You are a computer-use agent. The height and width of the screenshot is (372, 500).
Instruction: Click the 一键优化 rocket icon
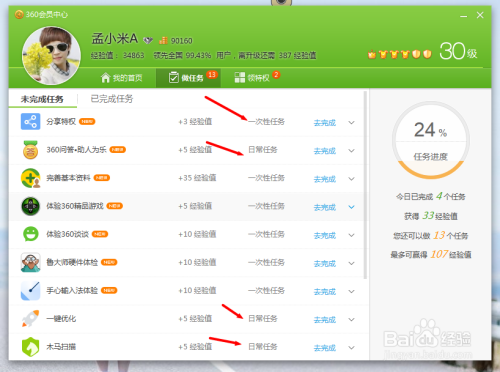click(30, 318)
